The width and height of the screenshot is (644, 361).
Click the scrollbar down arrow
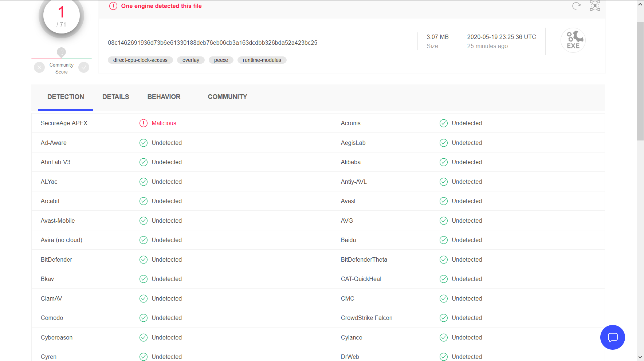click(x=640, y=357)
